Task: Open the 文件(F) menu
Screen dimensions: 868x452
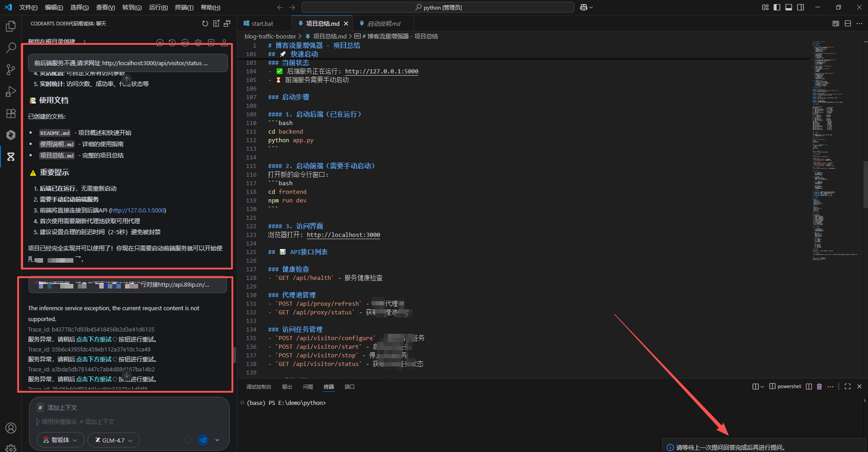Action: [x=28, y=7]
